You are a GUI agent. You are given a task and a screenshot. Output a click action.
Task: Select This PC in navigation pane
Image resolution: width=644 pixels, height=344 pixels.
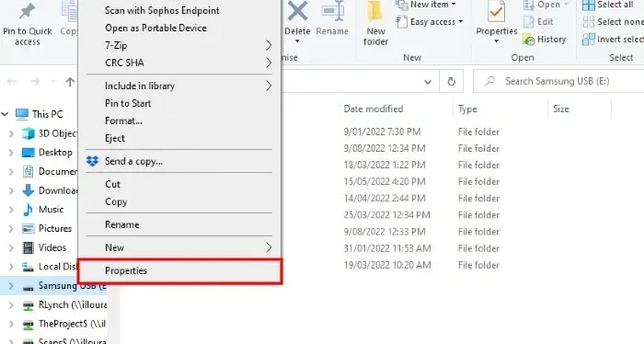pyautogui.click(x=40, y=114)
